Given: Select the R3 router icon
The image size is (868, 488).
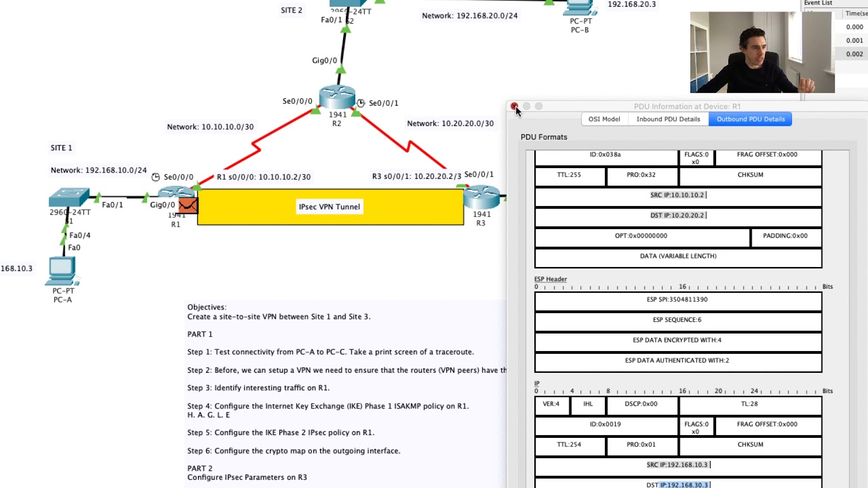Looking at the screenshot, I should point(481,197).
